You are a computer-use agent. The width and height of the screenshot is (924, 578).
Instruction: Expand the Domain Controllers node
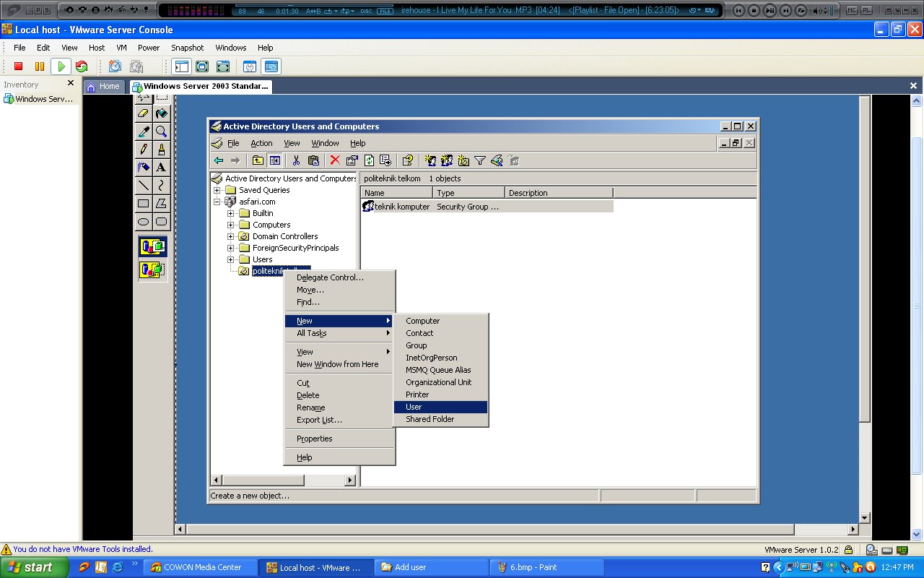click(231, 236)
